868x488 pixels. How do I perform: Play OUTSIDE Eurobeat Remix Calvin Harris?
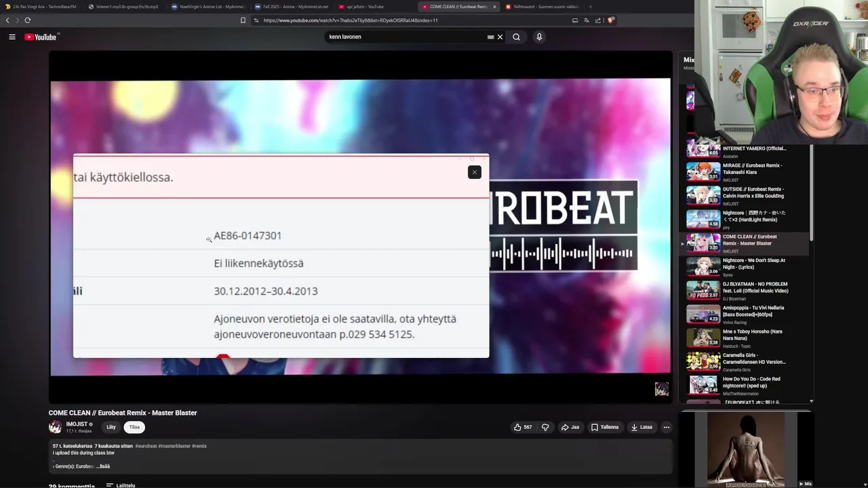point(746,195)
